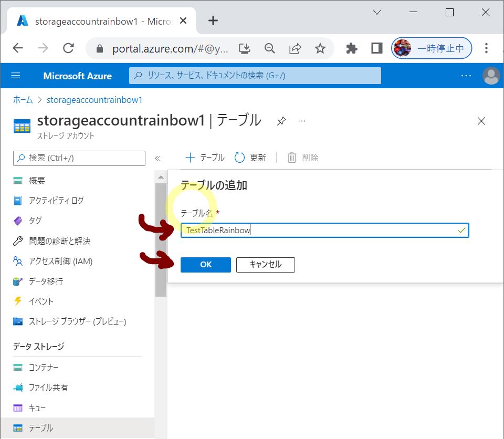504x439 pixels.
Task: Click the Microsoft Azure logo text
Action: tap(78, 76)
